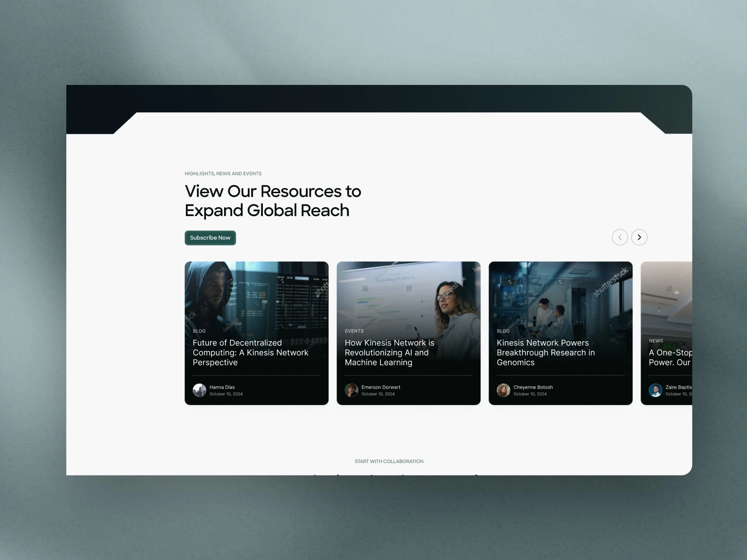Click Highlights, News and Events label

223,174
